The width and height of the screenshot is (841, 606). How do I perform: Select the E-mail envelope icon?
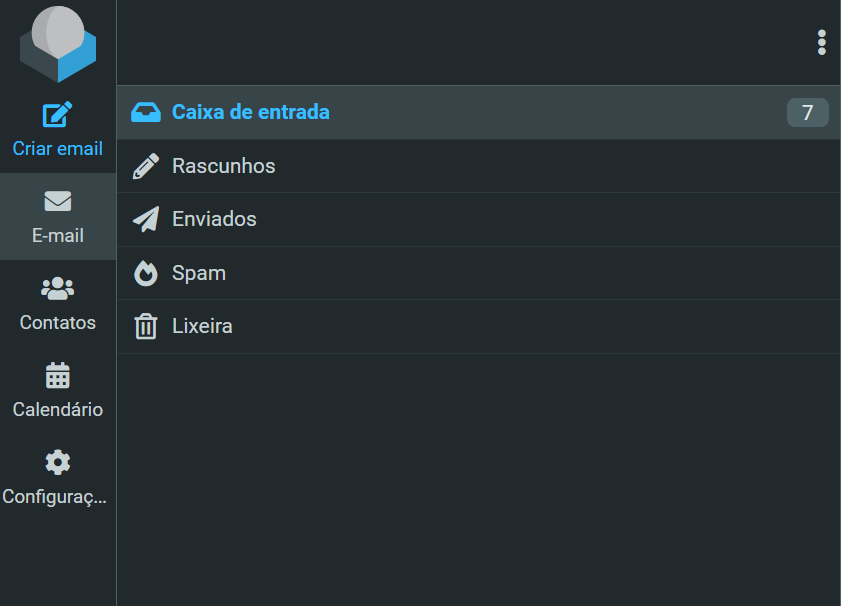(x=58, y=202)
